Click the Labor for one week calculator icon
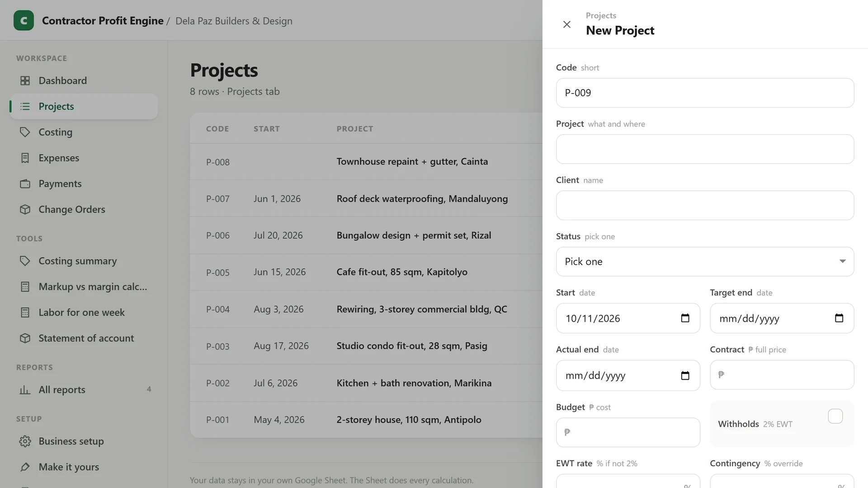868x488 pixels. pos(25,312)
